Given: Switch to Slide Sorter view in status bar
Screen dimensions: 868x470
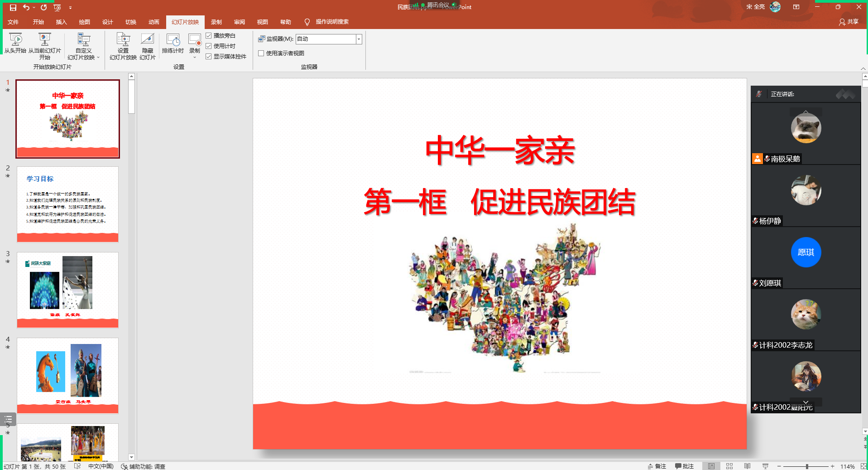Looking at the screenshot, I should [x=729, y=466].
